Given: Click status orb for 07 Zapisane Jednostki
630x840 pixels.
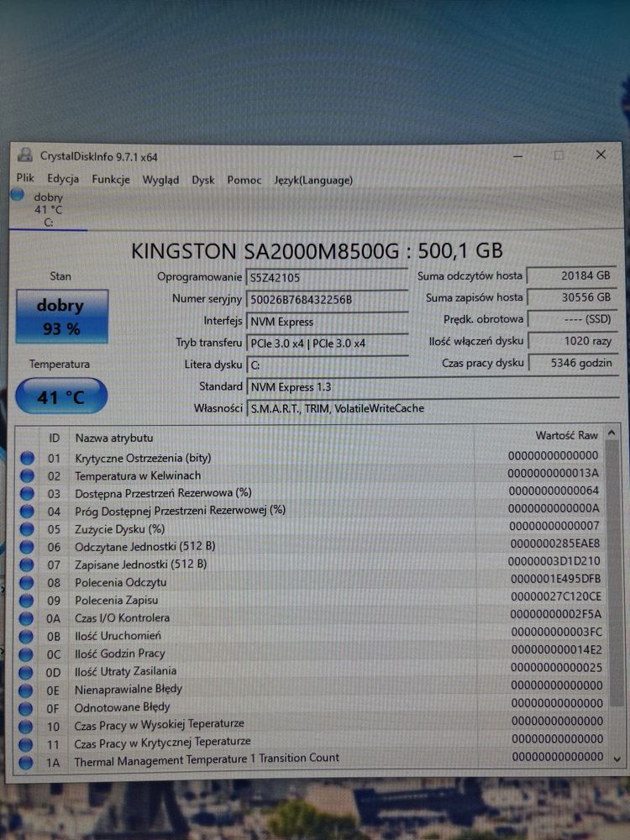Looking at the screenshot, I should click(x=27, y=564).
